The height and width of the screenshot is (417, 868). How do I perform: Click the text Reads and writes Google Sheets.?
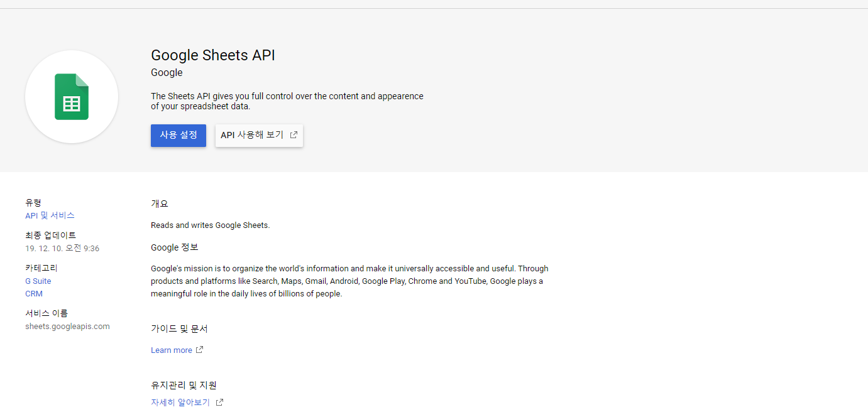click(211, 225)
